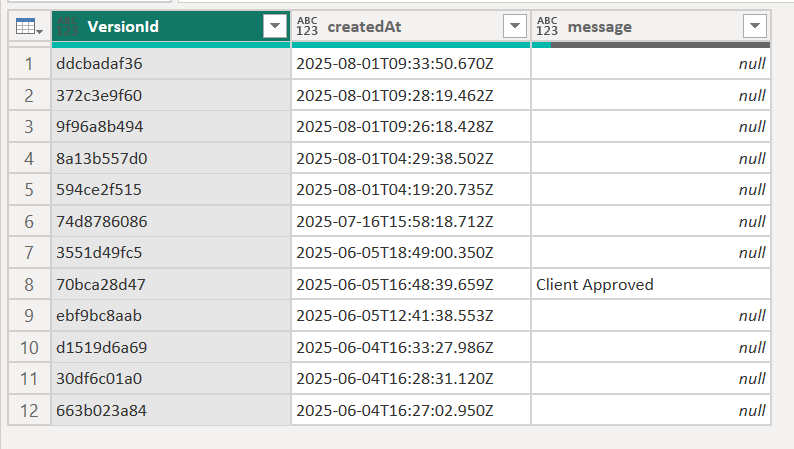The width and height of the screenshot is (794, 449).
Task: Click the Client Approved message cell
Action: (651, 284)
